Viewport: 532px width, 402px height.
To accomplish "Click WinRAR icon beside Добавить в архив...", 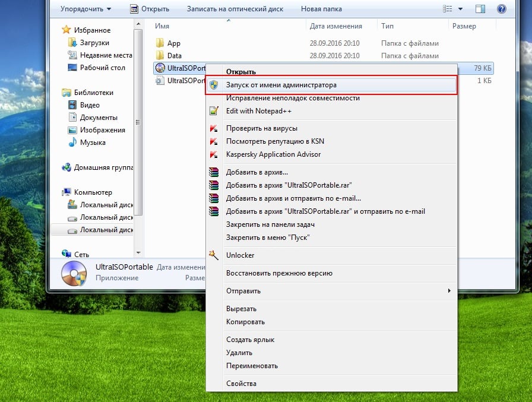I will (214, 172).
